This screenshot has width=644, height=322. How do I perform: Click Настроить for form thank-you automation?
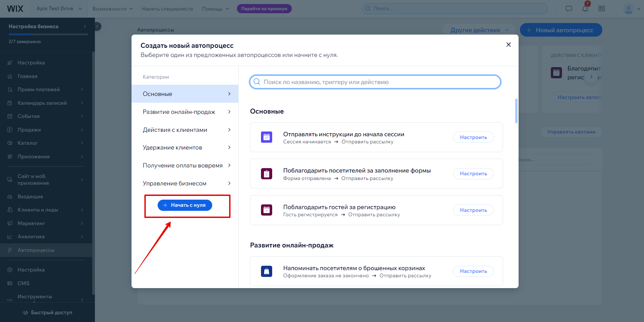(474, 174)
